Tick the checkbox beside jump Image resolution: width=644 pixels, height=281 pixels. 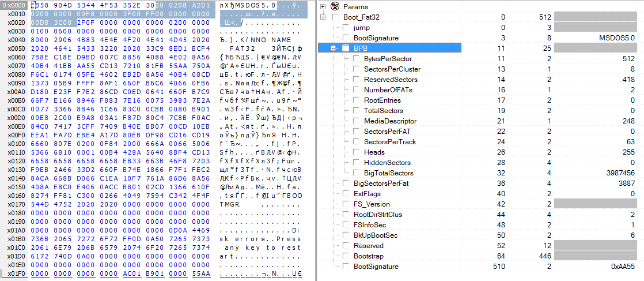pyautogui.click(x=346, y=28)
